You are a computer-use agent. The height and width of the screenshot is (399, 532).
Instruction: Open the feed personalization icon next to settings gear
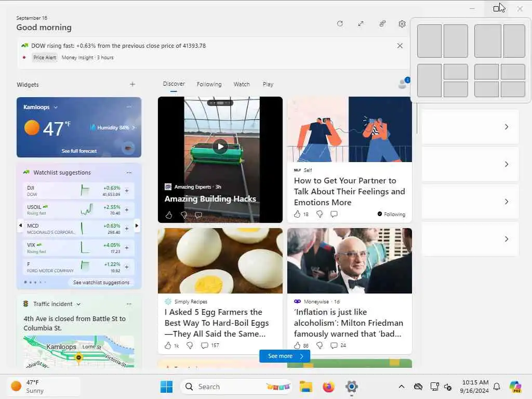pos(382,24)
